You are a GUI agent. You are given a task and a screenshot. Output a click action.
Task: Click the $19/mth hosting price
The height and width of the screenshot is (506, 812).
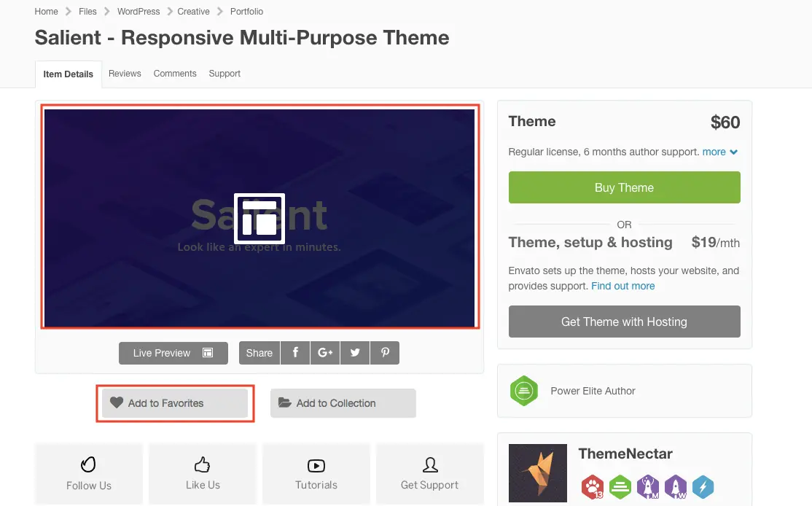[715, 242]
